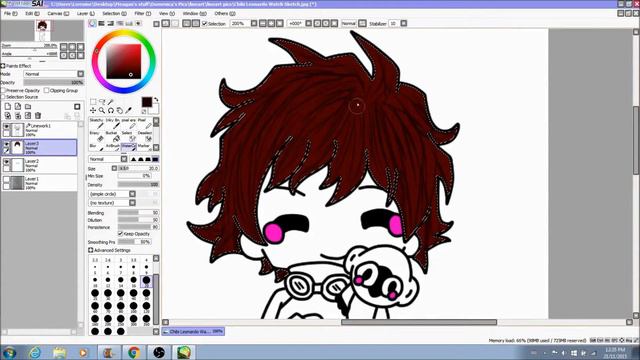Viewport: 640px width, 360px height.
Task: Open the zoom percentage dropdown in toolbar
Action: pos(254,24)
